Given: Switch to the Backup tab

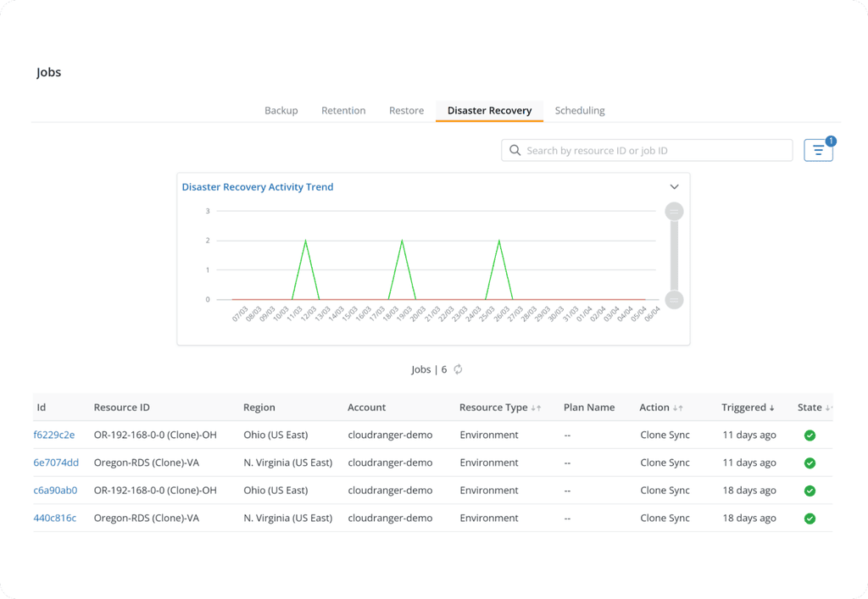Looking at the screenshot, I should pos(281,110).
